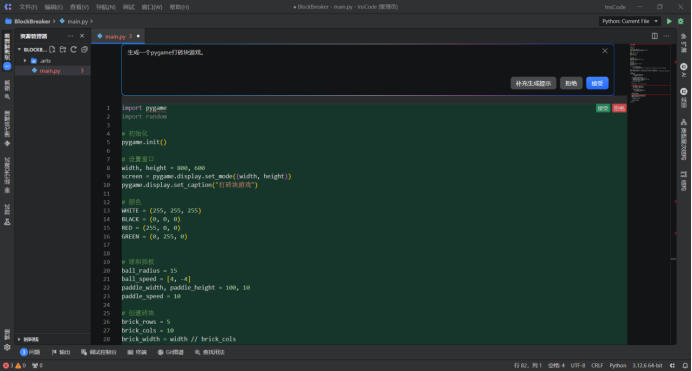Create a new file in explorer
Image resolution: width=692 pixels, height=371 pixels.
[x=52, y=49]
